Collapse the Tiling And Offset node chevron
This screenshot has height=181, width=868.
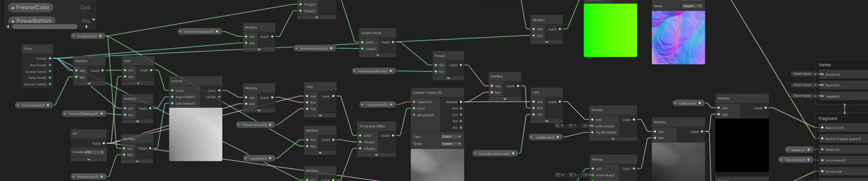(376, 155)
